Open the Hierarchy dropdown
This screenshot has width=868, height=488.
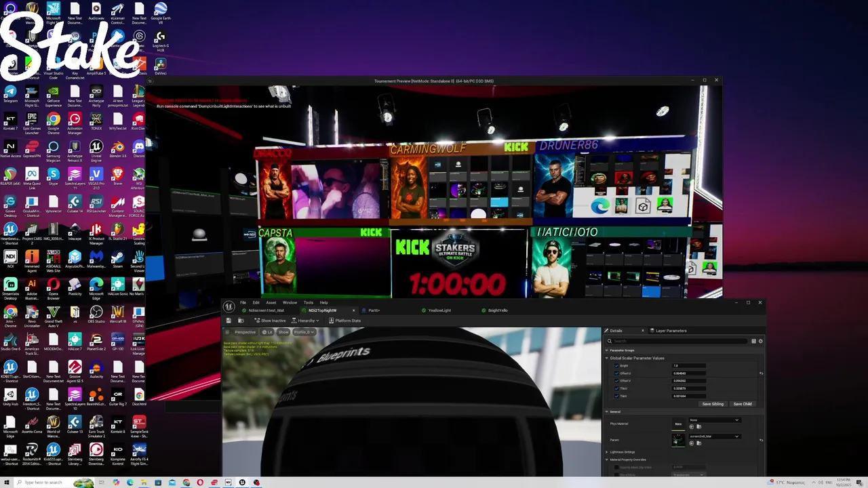pos(306,321)
